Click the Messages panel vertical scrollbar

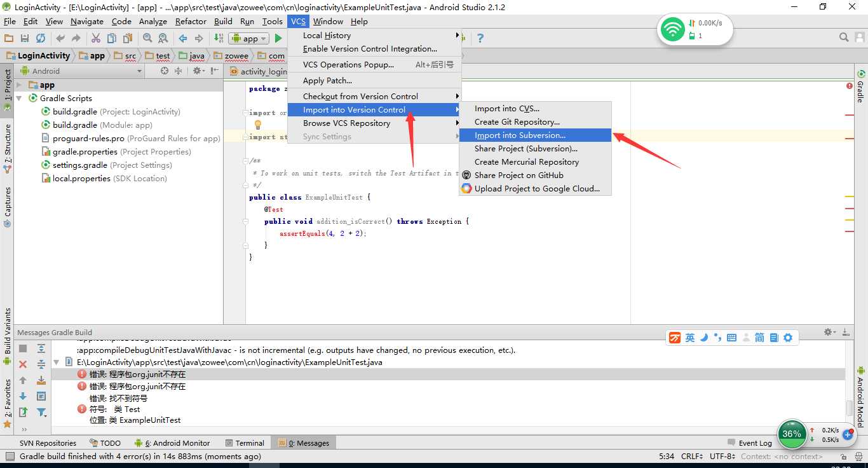849,408
